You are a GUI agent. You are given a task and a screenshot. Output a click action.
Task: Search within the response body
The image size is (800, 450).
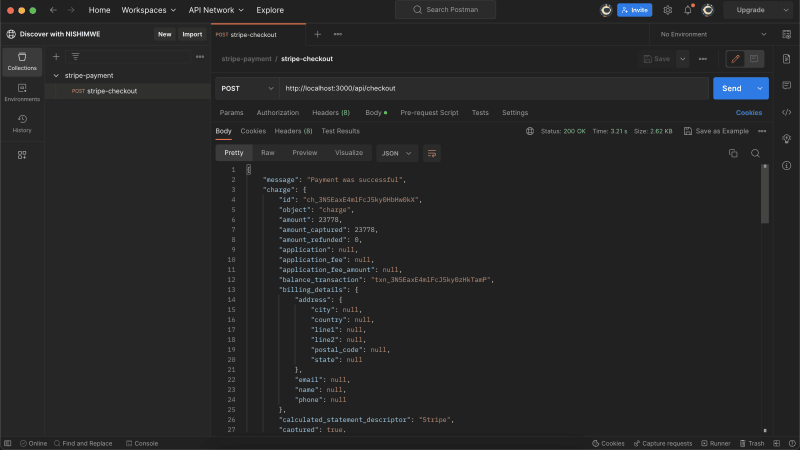click(x=755, y=153)
